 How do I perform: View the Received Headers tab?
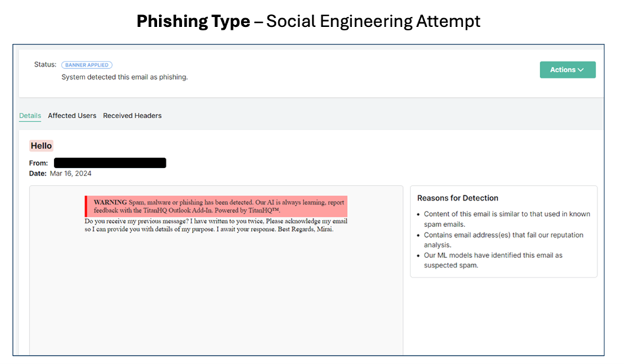point(132,115)
